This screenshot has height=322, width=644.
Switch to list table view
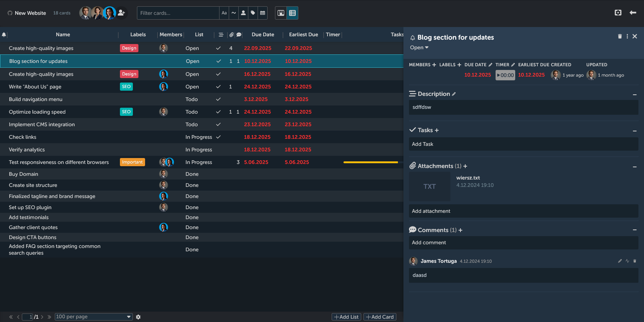tap(292, 13)
